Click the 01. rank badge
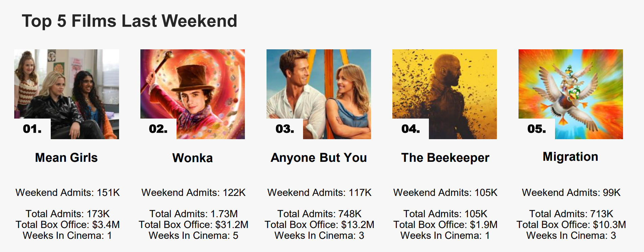 point(32,129)
